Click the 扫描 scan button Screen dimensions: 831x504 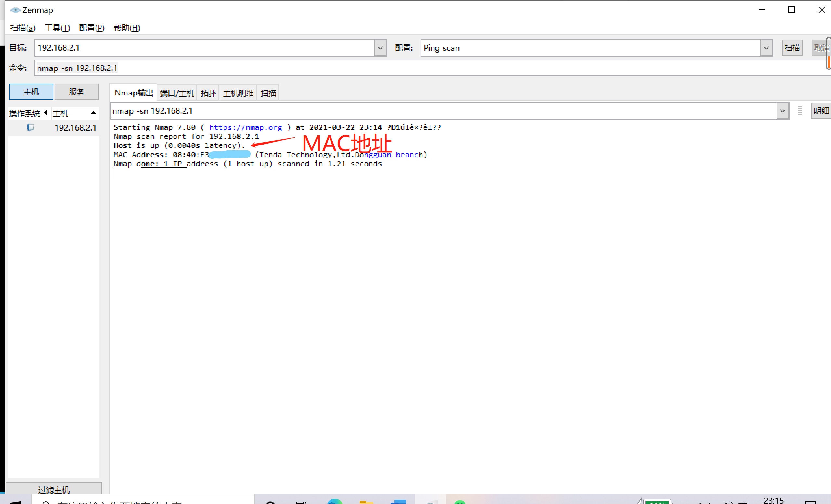[792, 48]
